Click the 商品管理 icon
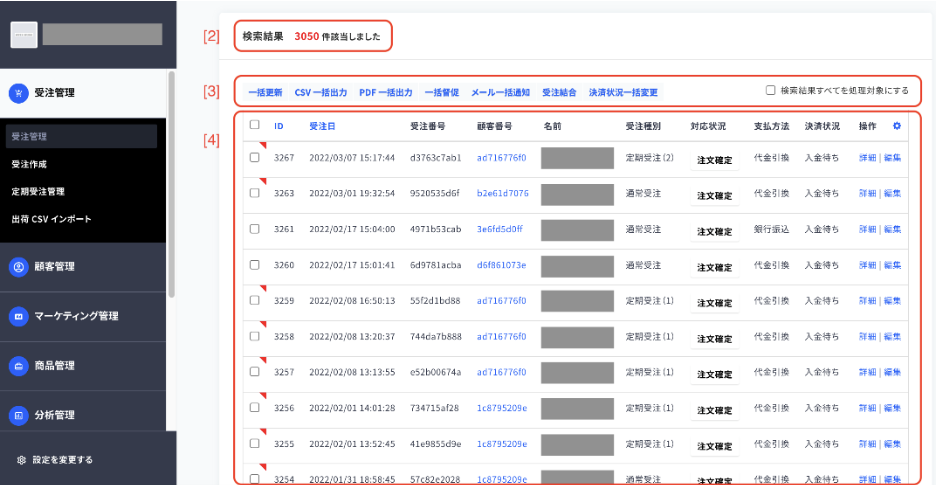Viewport: 942px width, 492px height. coord(19,366)
